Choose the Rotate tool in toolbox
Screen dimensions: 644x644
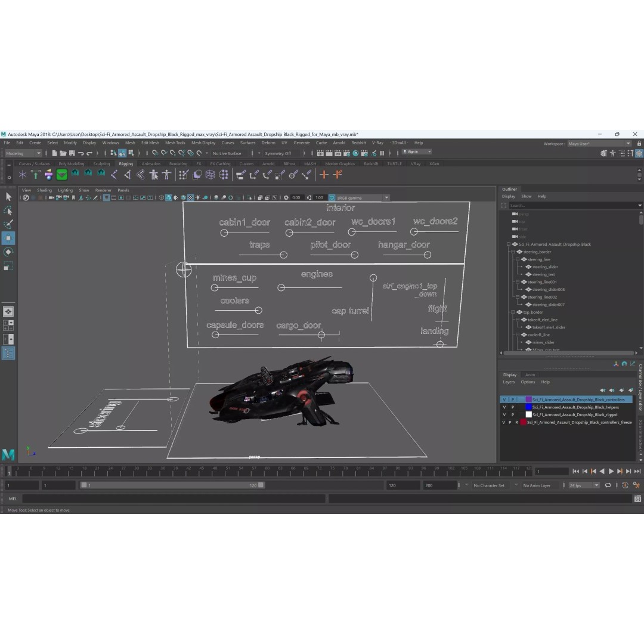point(8,252)
